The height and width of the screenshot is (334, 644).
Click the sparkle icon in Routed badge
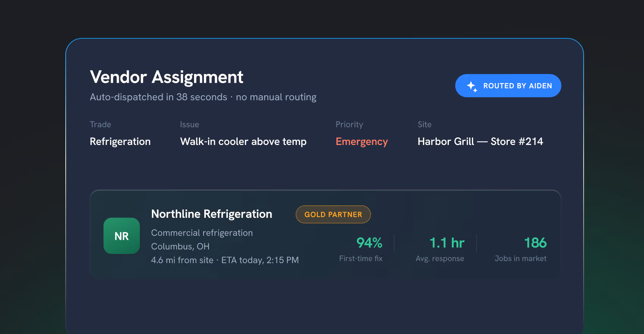472,86
